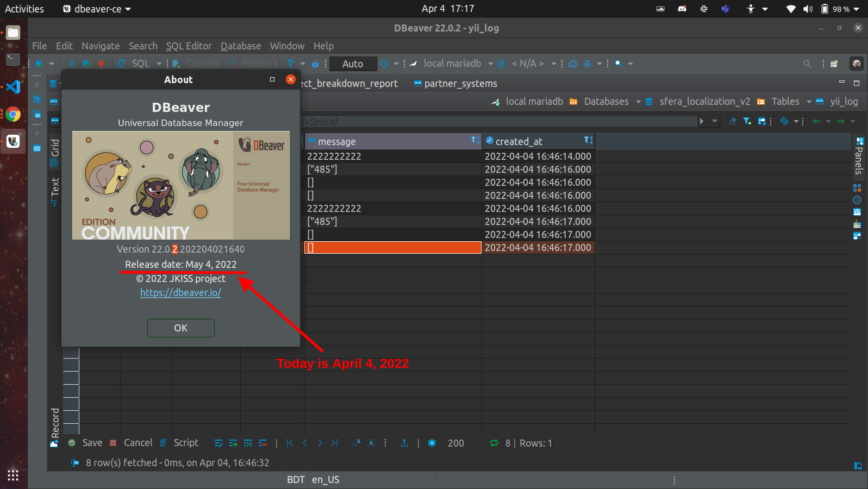Screen dimensions: 868x489
Task: Click the Cancel button in results bar
Action: coord(131,443)
